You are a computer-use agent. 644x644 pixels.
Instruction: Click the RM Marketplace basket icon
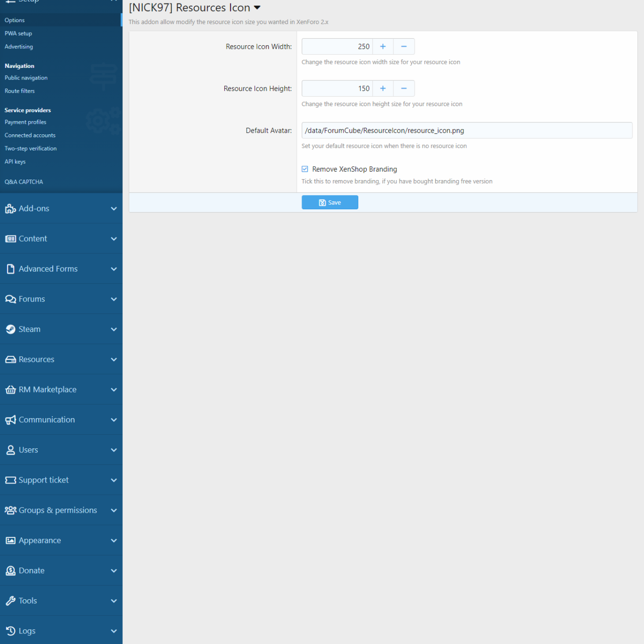11,390
